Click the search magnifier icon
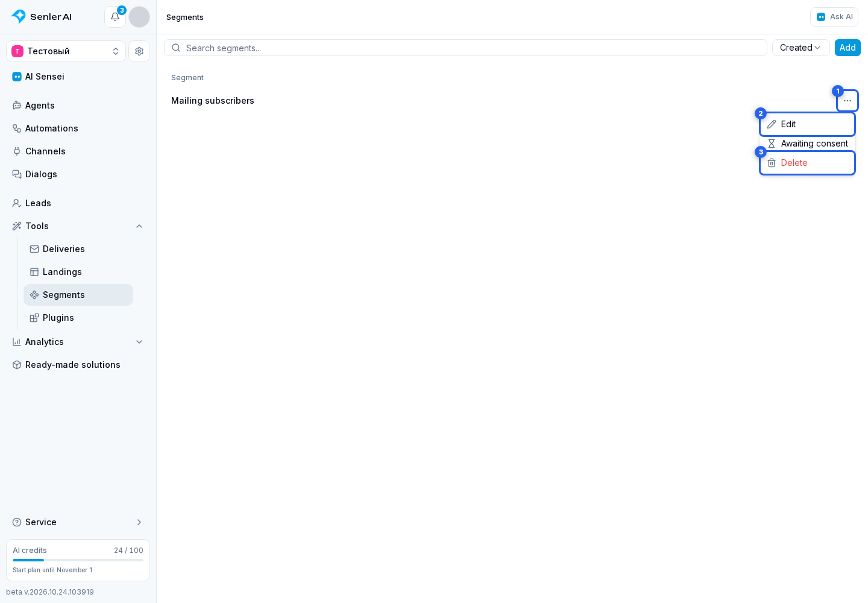 click(x=176, y=48)
